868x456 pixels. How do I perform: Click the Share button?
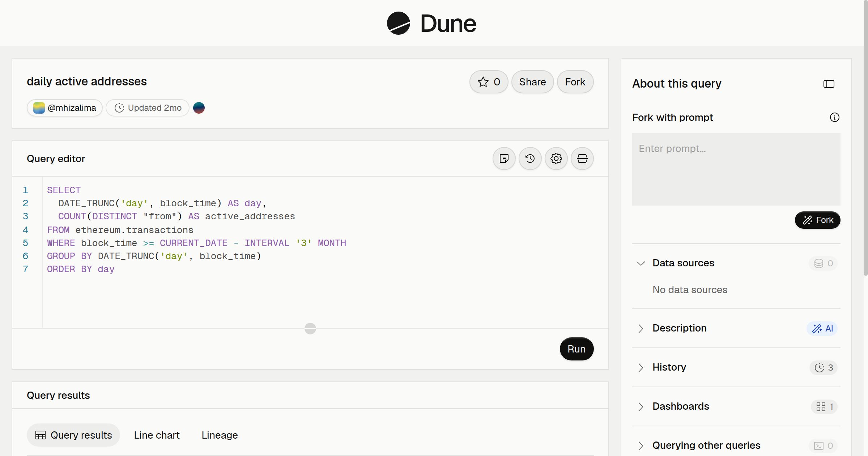[x=532, y=82]
